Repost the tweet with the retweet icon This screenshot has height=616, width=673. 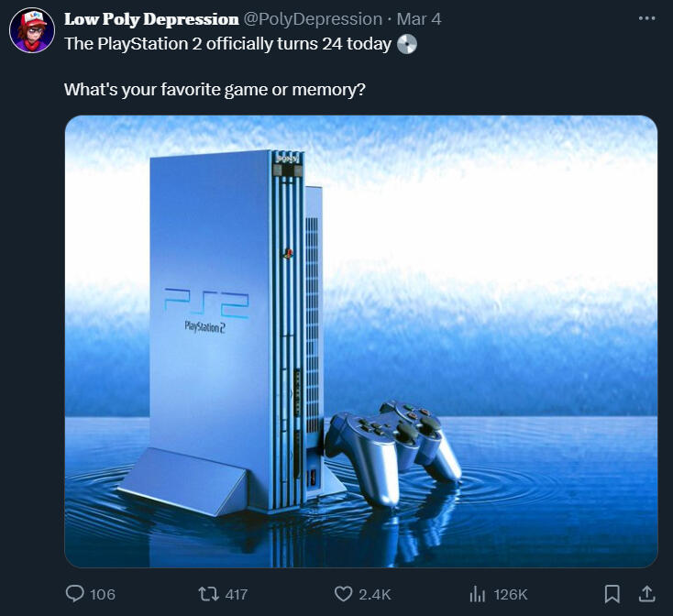(x=209, y=594)
